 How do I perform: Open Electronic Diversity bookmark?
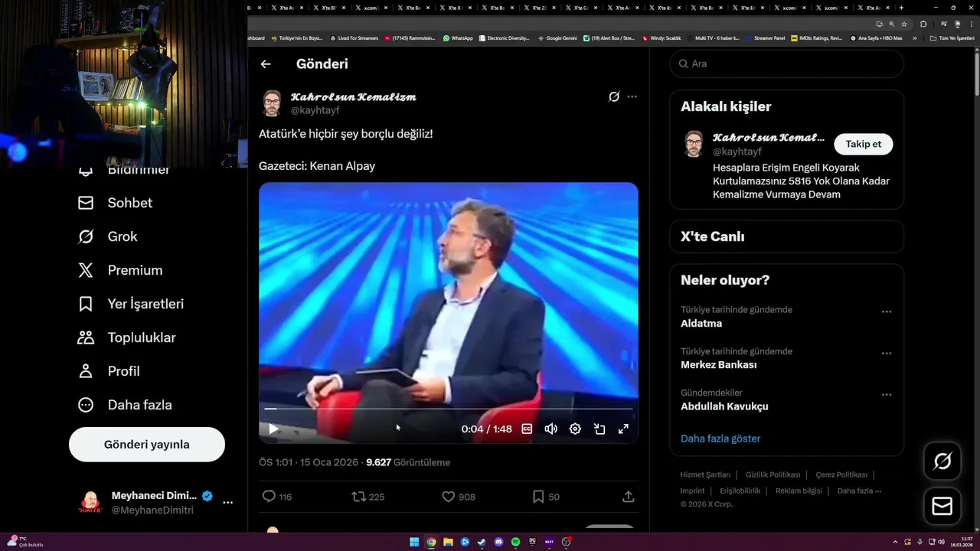tap(505, 37)
